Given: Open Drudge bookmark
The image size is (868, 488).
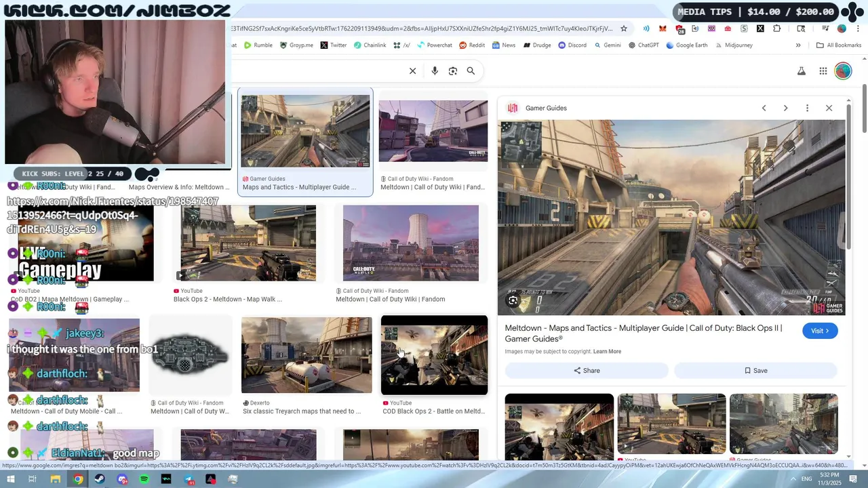Looking at the screenshot, I should 537,45.
